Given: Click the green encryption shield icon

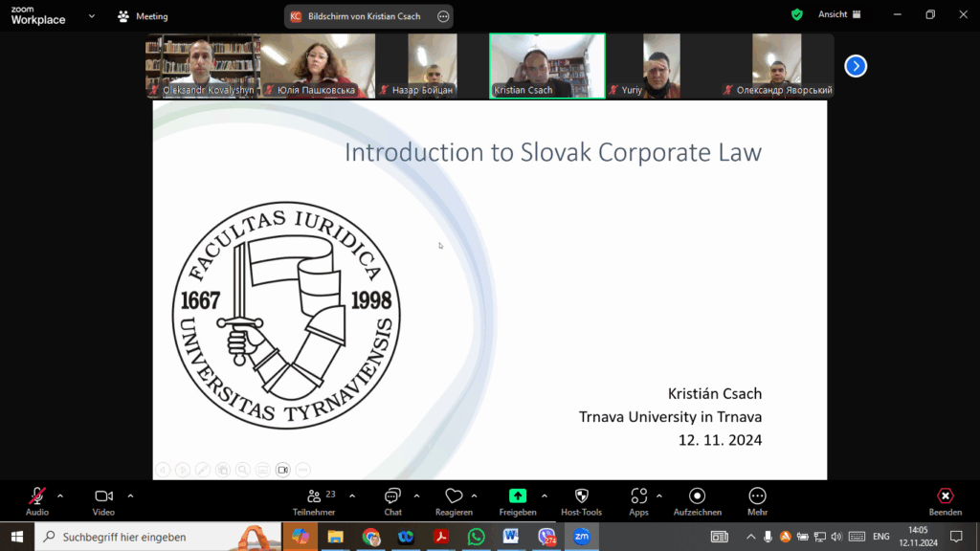Looking at the screenshot, I should click(x=797, y=14).
